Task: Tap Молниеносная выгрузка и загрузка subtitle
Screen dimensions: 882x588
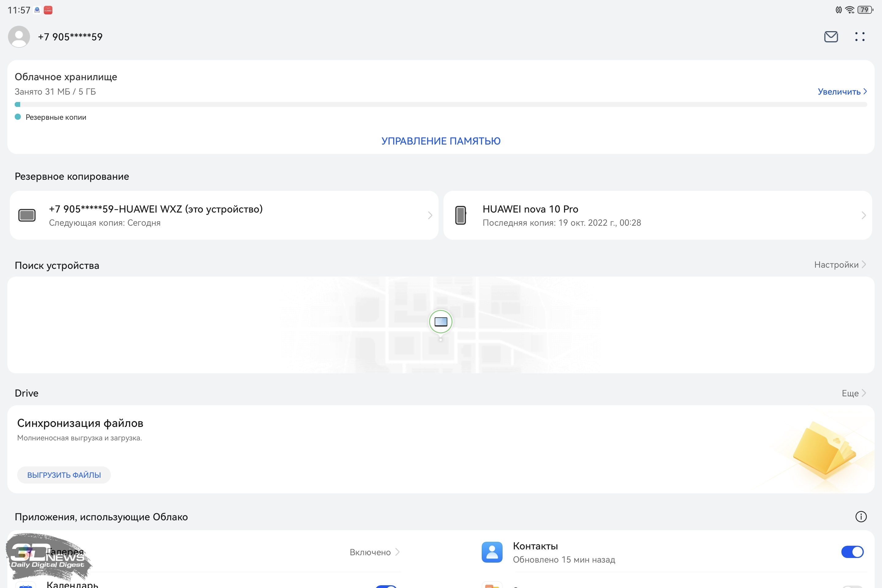Action: coord(80,438)
